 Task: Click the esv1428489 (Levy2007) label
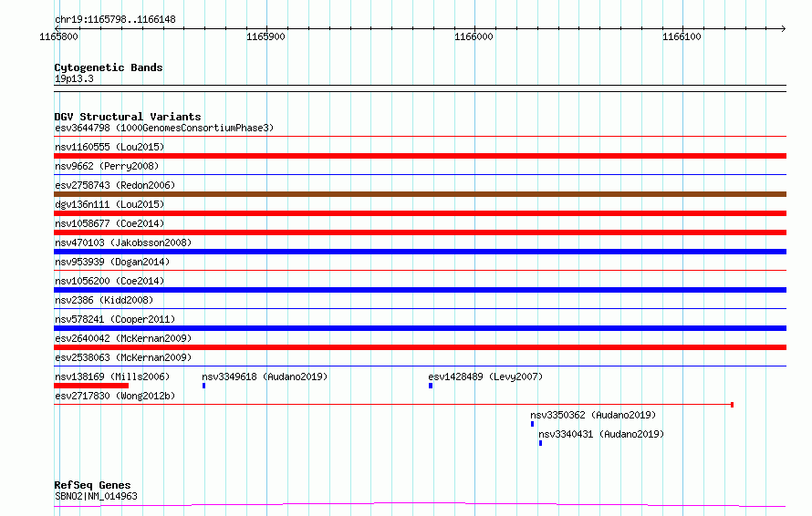pyautogui.click(x=485, y=377)
